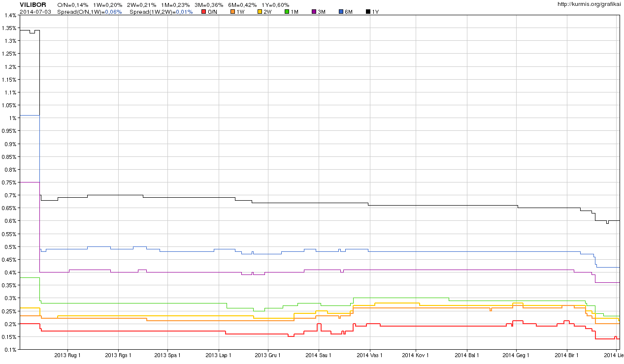The image size is (624, 364).
Task: Click the red O/N legend swatch
Action: (204, 11)
